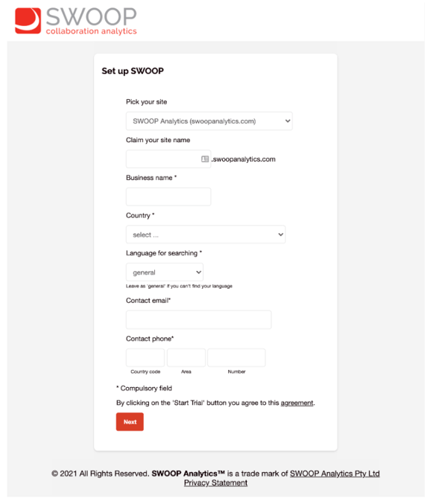Click the Pick your site chevron arrow
The image size is (433, 504).
pos(288,121)
